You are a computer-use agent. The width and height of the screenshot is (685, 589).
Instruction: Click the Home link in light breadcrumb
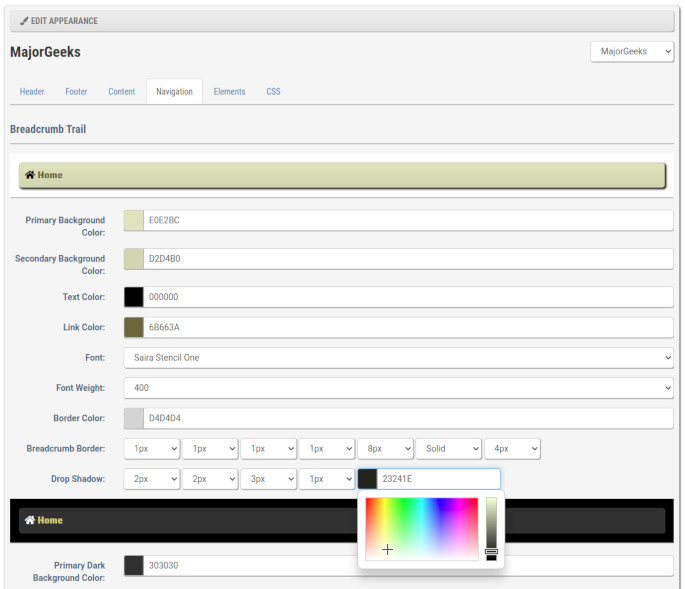click(x=50, y=175)
